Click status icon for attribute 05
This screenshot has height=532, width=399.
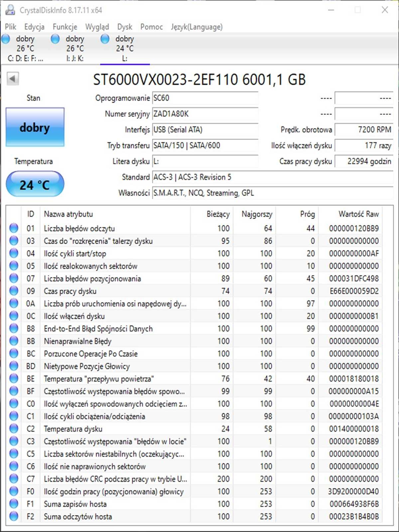pyautogui.click(x=14, y=266)
